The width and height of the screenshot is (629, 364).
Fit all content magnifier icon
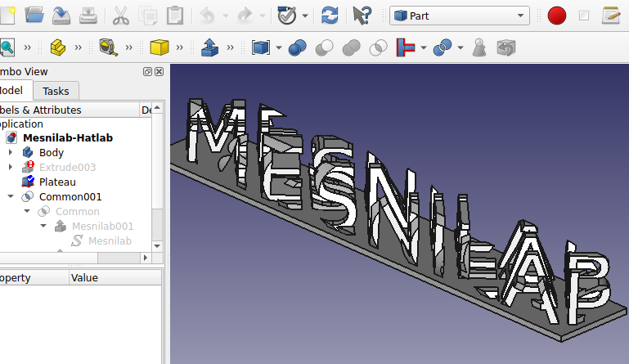(x=7, y=47)
